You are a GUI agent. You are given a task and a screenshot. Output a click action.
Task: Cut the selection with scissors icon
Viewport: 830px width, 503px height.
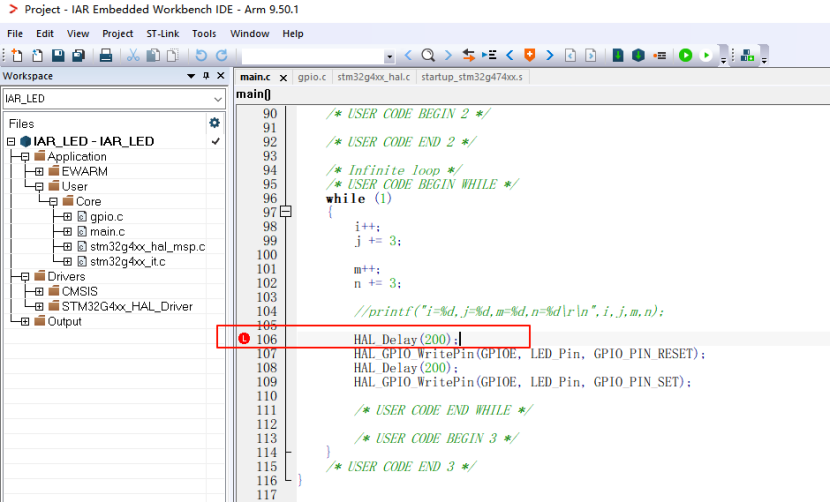pos(133,55)
